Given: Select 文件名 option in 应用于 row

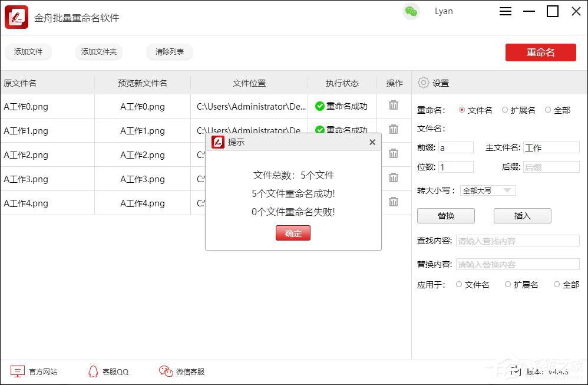Looking at the screenshot, I should [459, 284].
